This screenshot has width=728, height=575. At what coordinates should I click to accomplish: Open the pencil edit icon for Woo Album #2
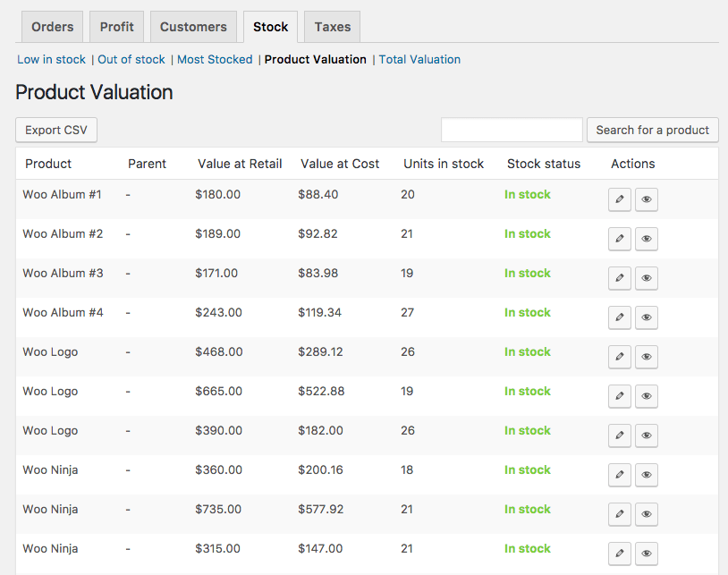[x=619, y=239]
